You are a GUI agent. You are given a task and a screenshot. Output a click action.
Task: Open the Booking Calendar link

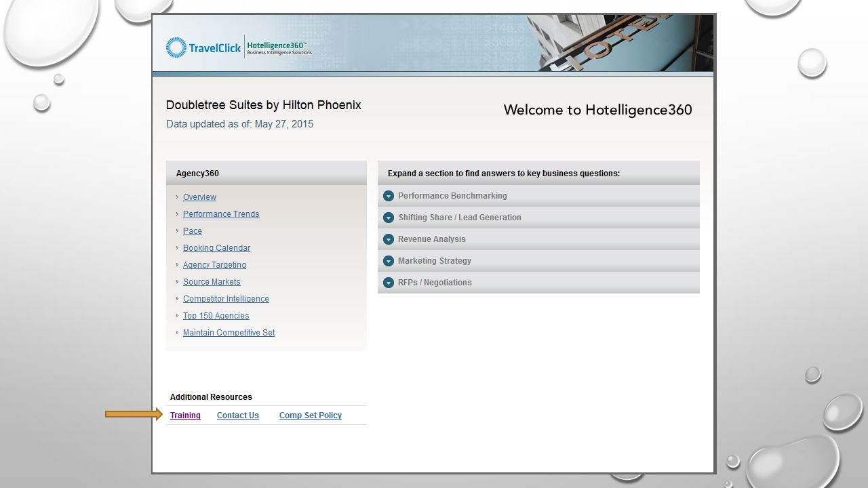(216, 248)
